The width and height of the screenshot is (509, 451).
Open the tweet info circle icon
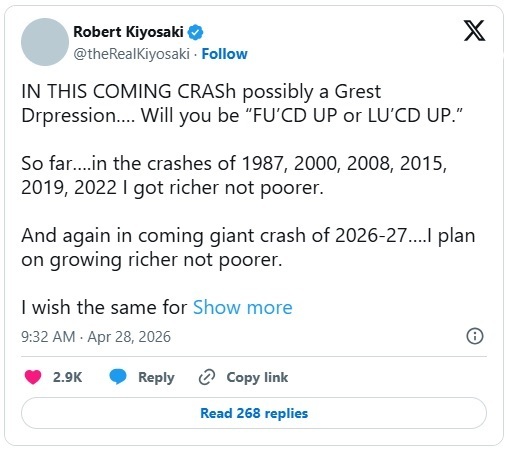point(475,336)
